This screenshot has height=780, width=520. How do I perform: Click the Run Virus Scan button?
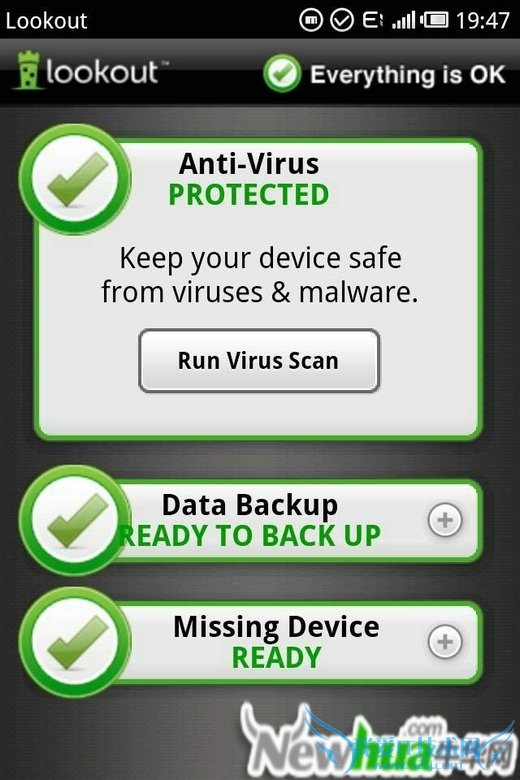click(x=259, y=361)
